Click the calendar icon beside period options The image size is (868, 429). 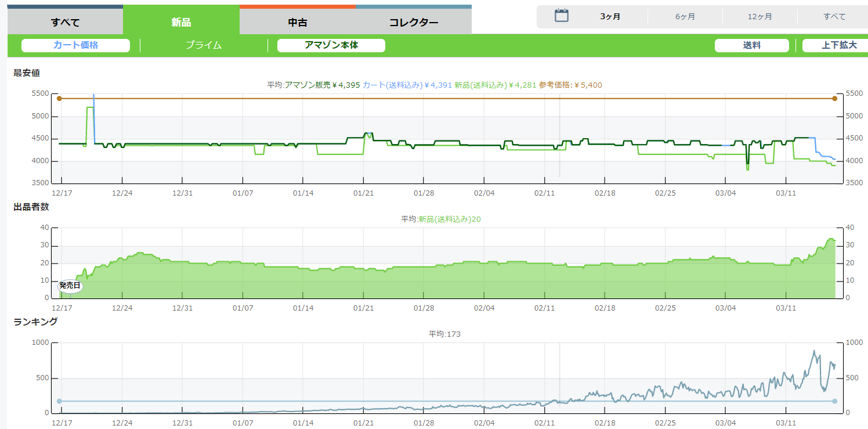point(561,16)
